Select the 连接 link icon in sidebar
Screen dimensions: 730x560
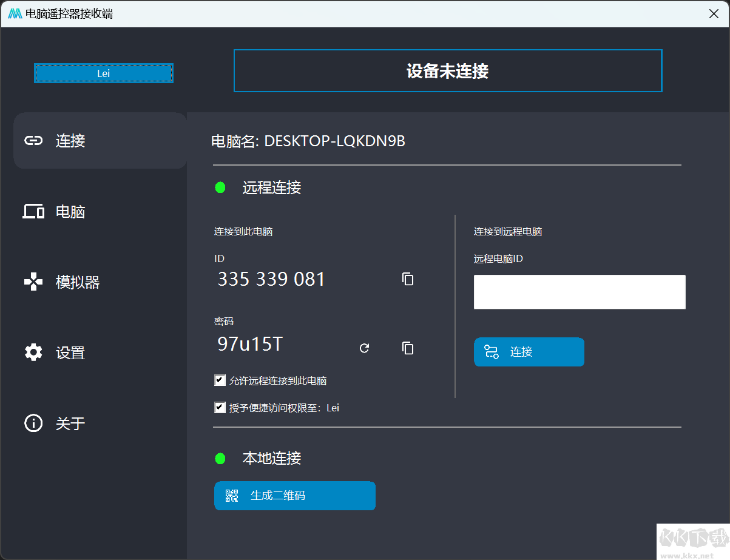(x=34, y=141)
